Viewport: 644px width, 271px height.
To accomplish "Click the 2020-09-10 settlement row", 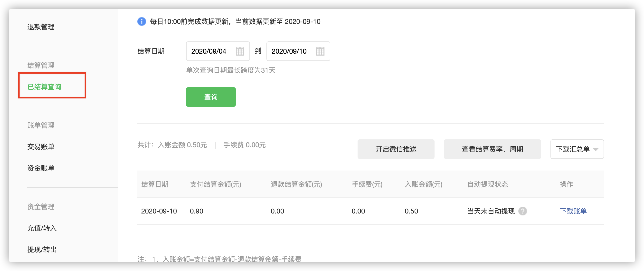I will pyautogui.click(x=159, y=211).
